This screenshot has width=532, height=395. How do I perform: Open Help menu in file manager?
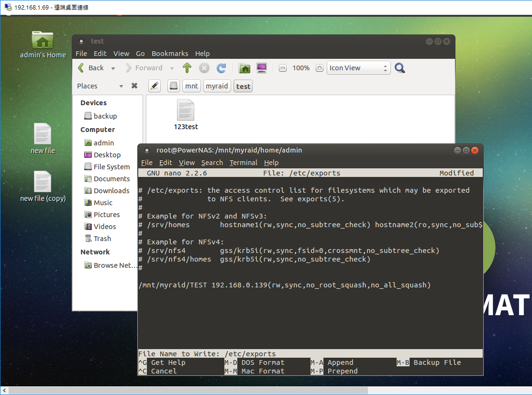pos(202,54)
